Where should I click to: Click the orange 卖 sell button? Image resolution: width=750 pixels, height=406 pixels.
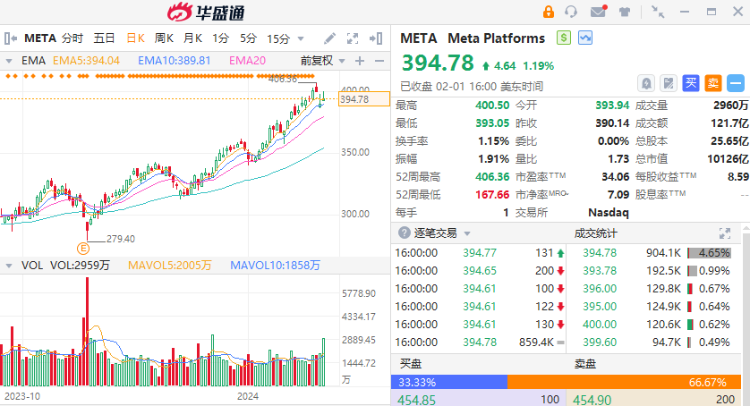point(713,83)
